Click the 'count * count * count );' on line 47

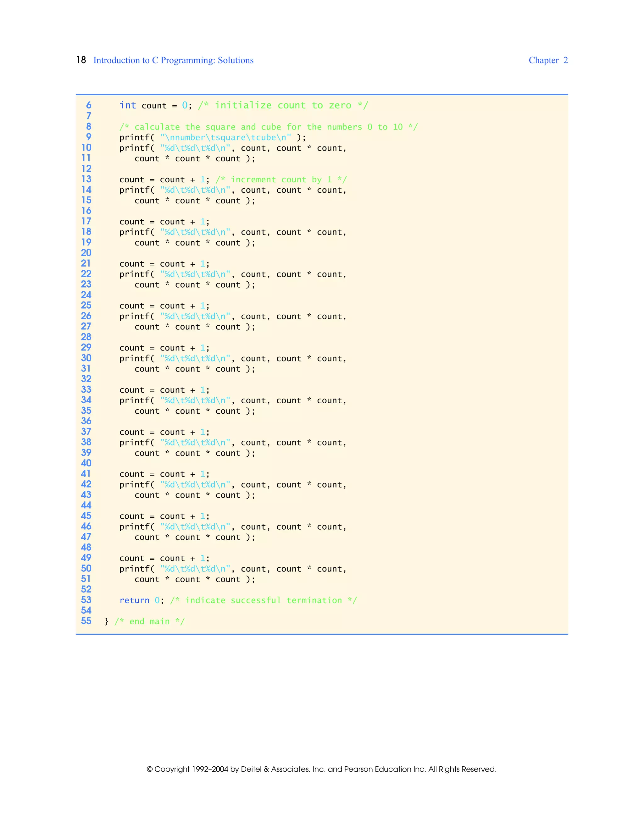pyautogui.click(x=195, y=538)
